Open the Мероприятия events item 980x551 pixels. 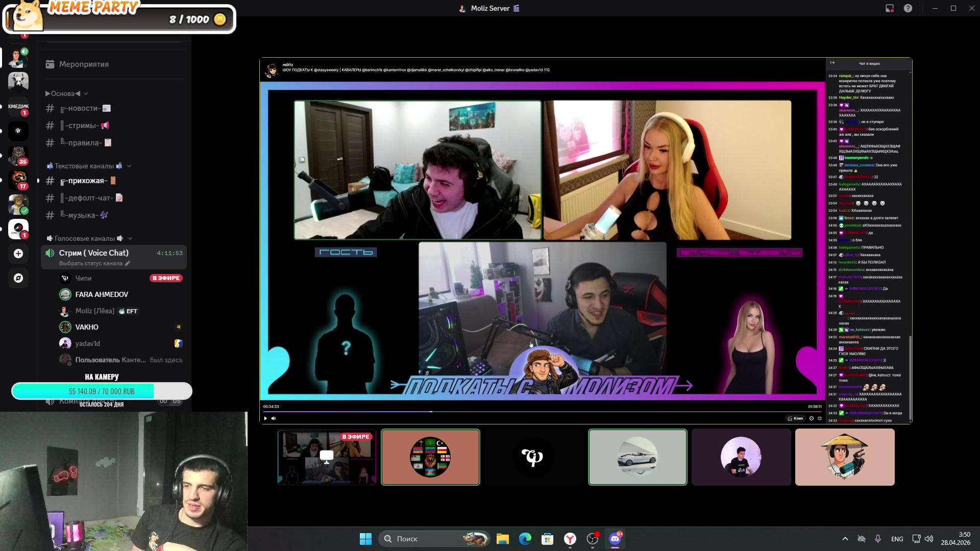[x=84, y=64]
